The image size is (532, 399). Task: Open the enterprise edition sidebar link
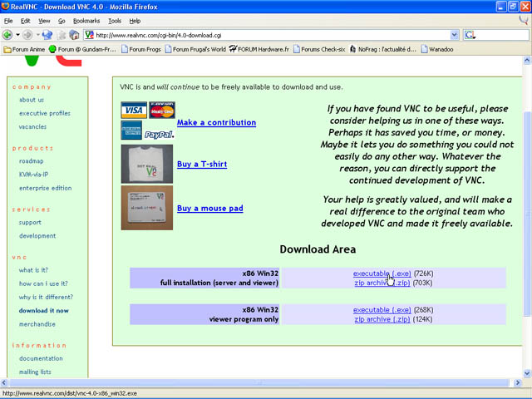point(46,189)
